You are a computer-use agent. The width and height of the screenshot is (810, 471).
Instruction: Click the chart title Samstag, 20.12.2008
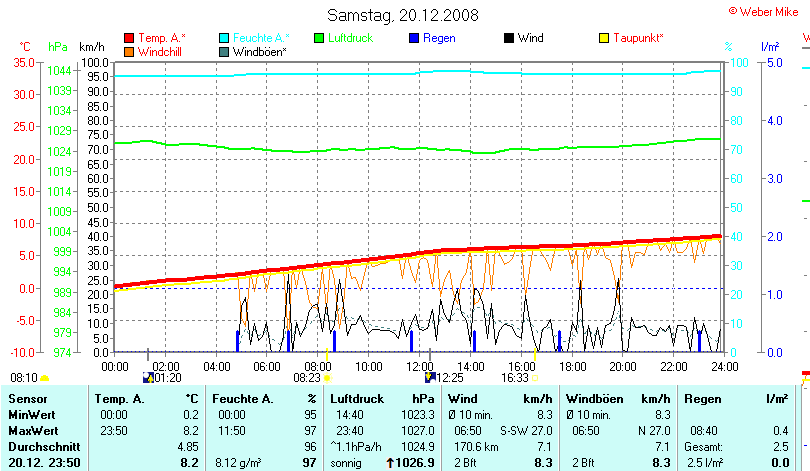403,15
